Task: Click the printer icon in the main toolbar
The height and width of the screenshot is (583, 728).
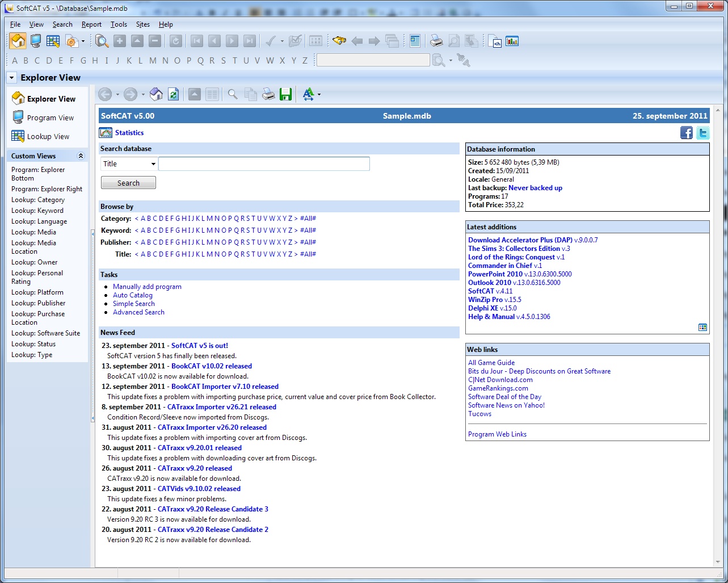Action: click(x=436, y=41)
